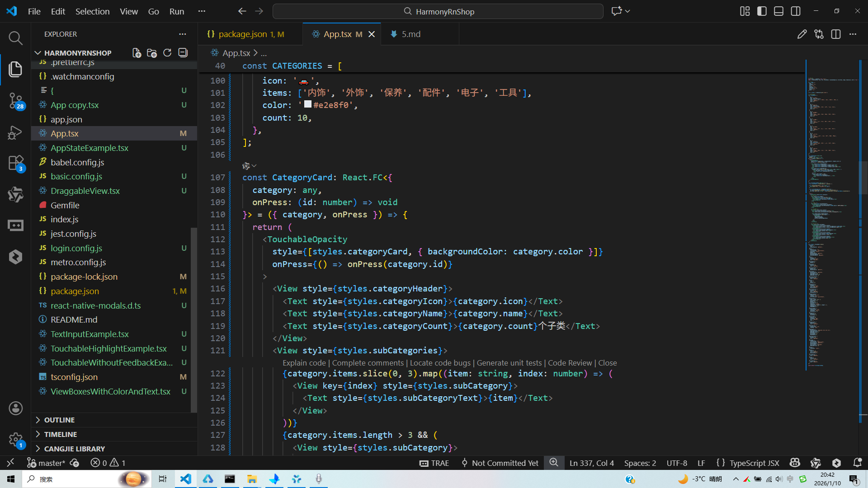The width and height of the screenshot is (868, 488).
Task: Open the Search view in activity bar
Action: 15,38
